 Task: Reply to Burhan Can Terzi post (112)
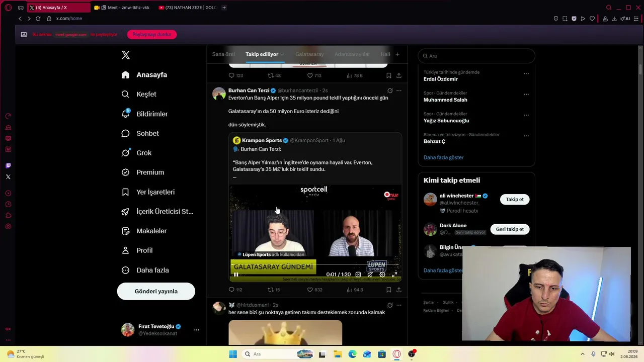[235, 290]
